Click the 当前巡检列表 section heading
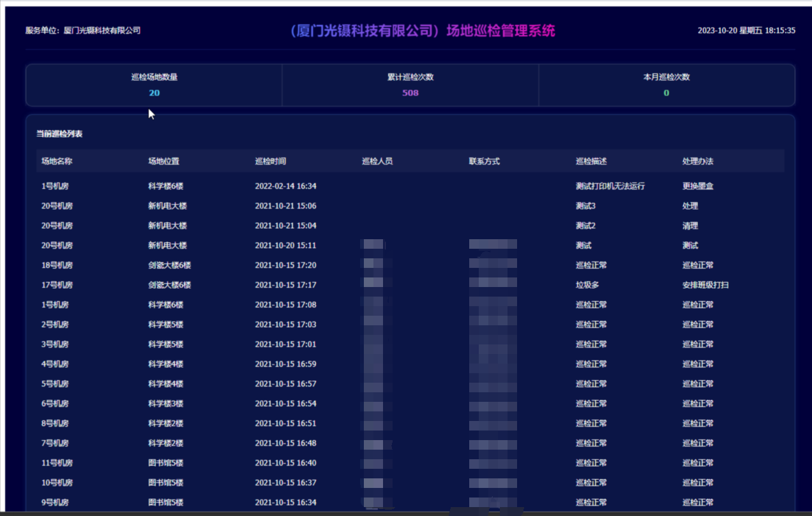 (59, 134)
